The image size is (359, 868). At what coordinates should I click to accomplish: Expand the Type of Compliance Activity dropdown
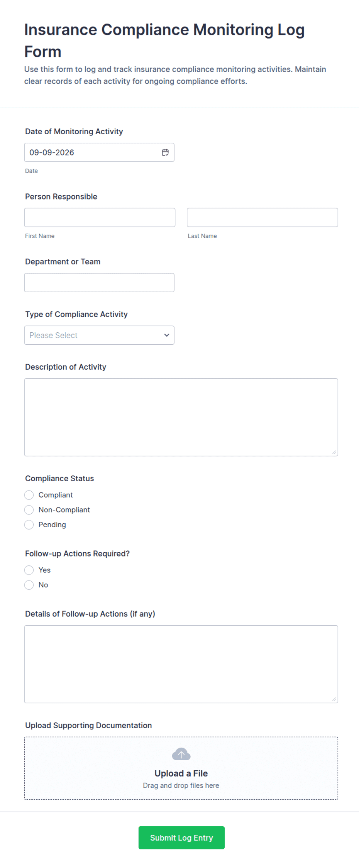[99, 335]
